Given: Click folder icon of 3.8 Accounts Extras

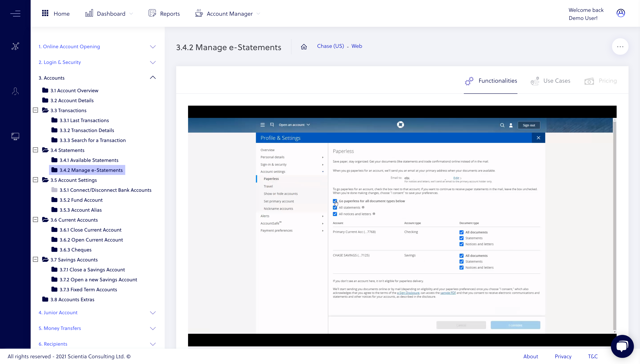Looking at the screenshot, I should 45,299.
